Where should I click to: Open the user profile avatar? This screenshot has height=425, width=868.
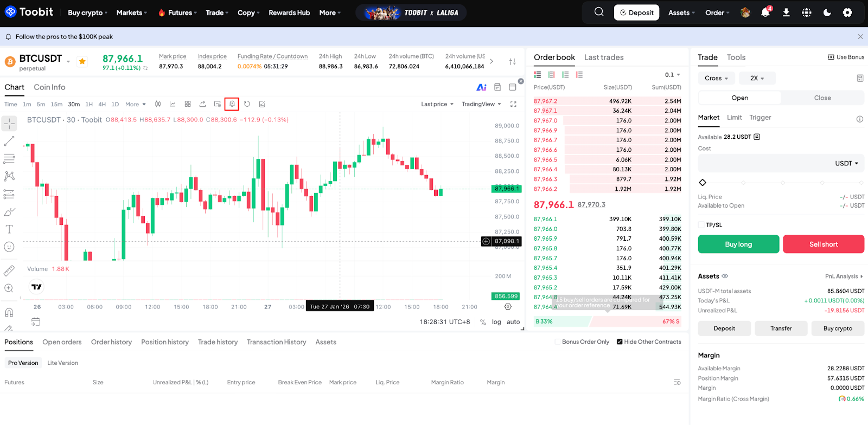tap(745, 12)
